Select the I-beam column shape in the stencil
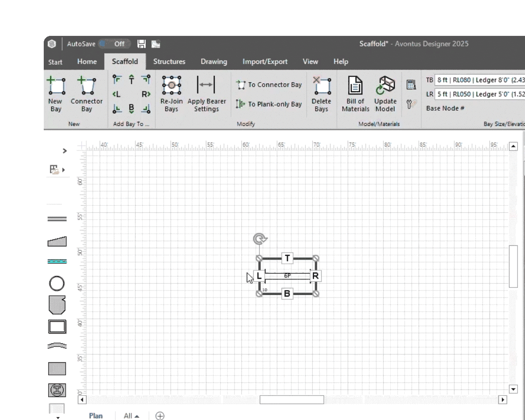 pyautogui.click(x=57, y=390)
